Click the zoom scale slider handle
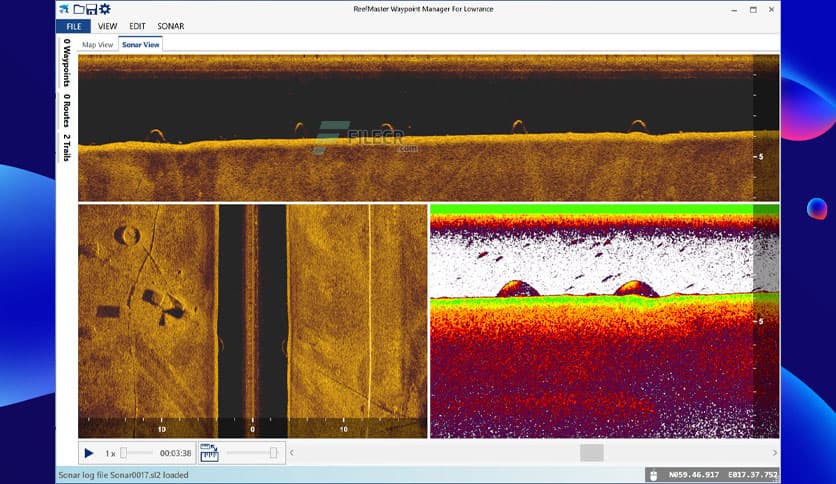This screenshot has height=484, width=836. coord(273,453)
